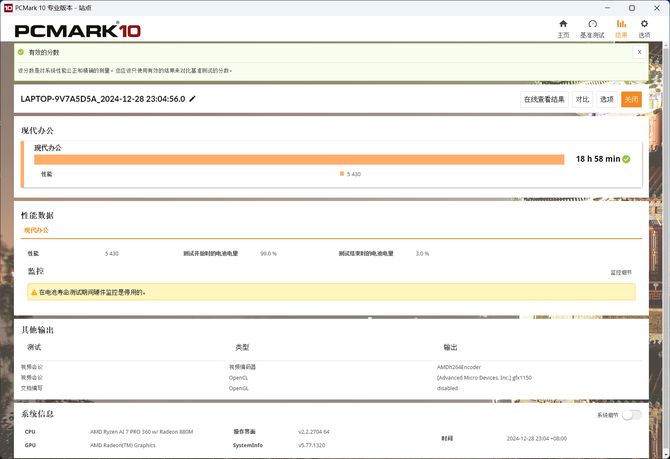Viewport: 670px width, 459px height.
Task: Dismiss the valid score notification with X
Action: (639, 52)
